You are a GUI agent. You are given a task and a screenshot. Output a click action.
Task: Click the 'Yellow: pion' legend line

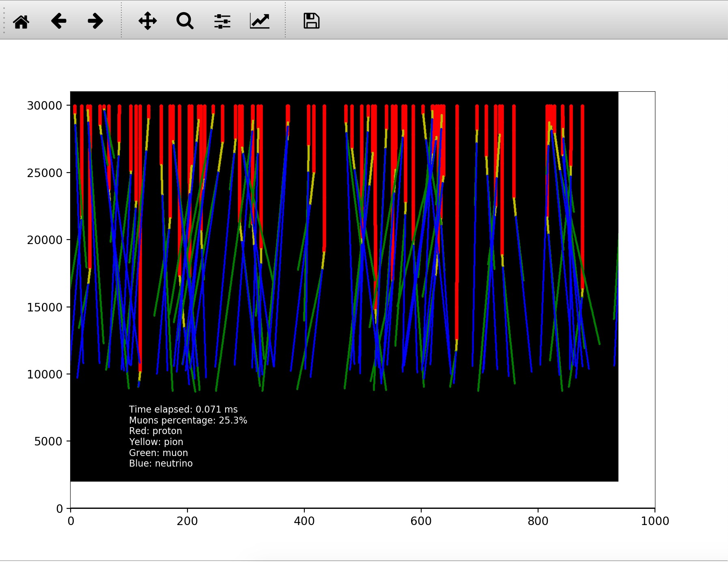(x=156, y=442)
